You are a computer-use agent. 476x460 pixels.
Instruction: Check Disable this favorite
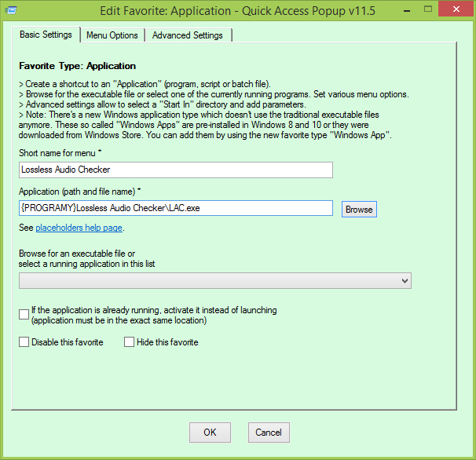(x=24, y=342)
